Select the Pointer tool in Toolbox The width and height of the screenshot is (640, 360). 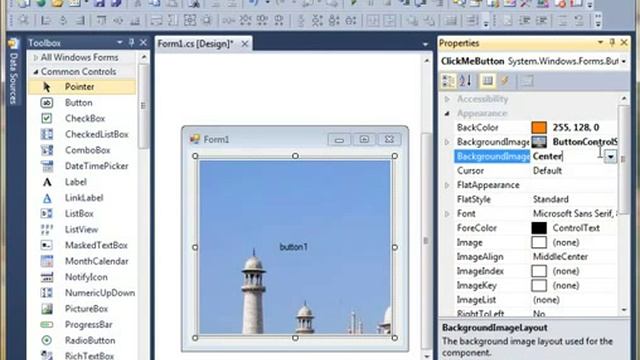(x=82, y=87)
